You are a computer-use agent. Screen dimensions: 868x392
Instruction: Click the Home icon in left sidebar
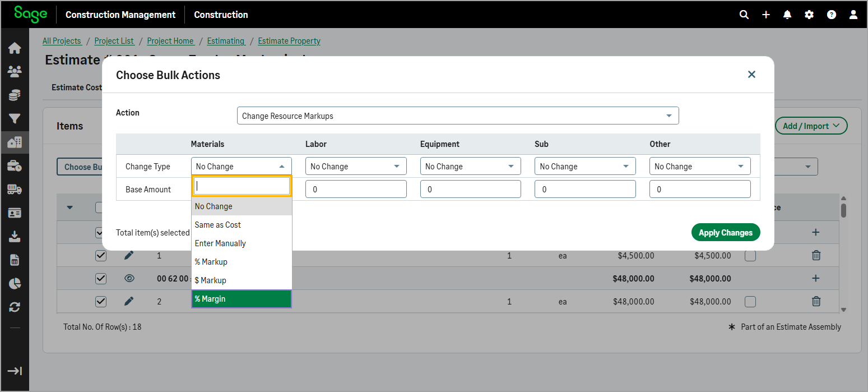click(15, 48)
